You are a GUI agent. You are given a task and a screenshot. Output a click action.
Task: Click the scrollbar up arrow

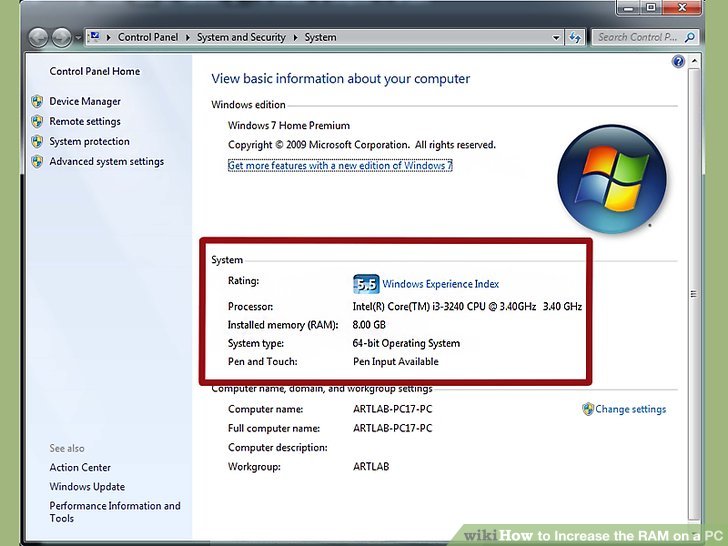tap(694, 61)
